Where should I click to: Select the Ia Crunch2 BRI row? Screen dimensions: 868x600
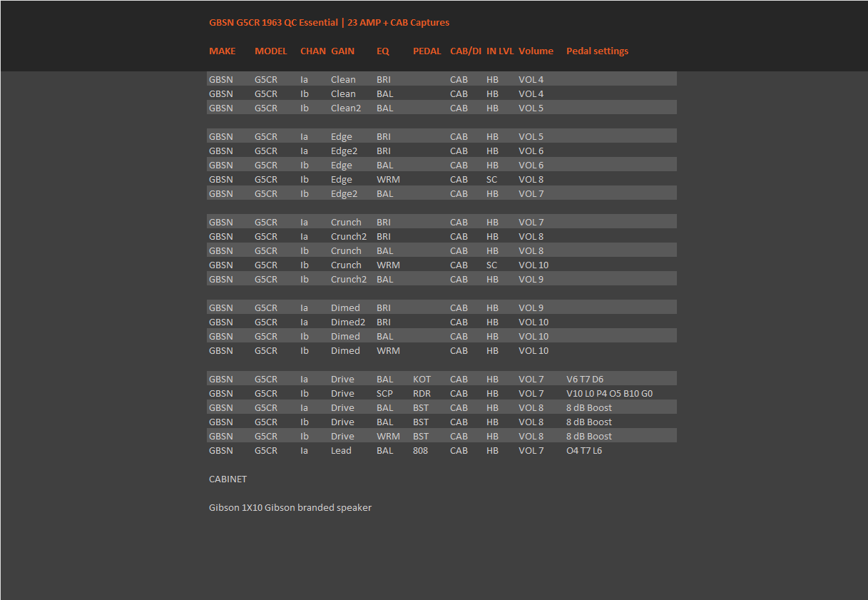(441, 236)
